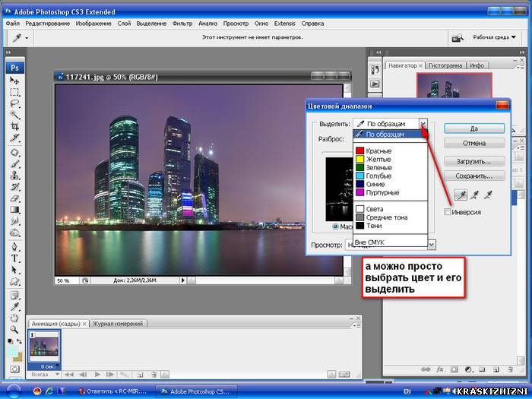Image resolution: width=532 pixels, height=399 pixels.
Task: Select the Clone Stamp tool
Action: (x=14, y=176)
